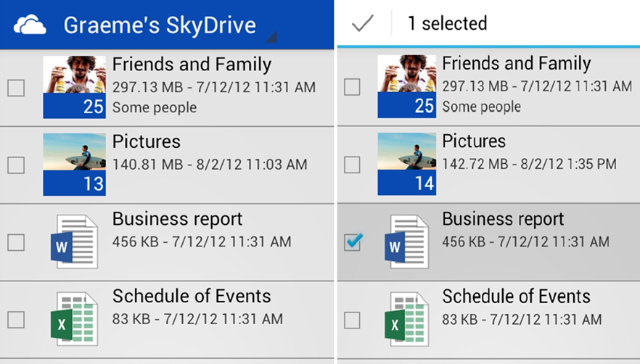Check Friends and Family box in left panel
The width and height of the screenshot is (640, 364).
point(16,88)
